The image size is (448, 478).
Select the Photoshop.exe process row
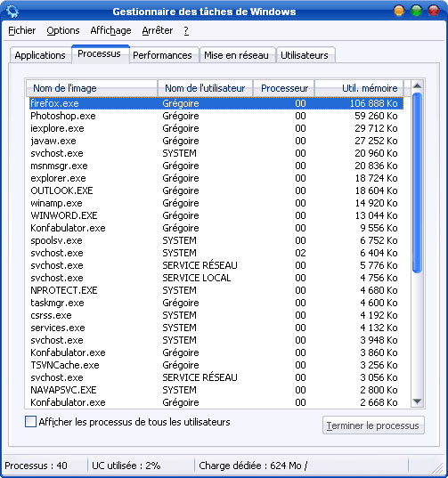click(216, 116)
